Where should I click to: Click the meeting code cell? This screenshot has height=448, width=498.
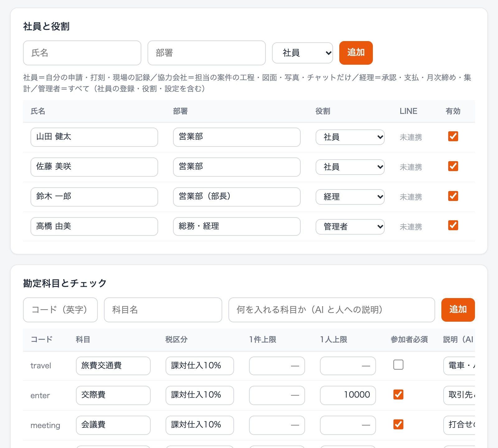click(45, 425)
